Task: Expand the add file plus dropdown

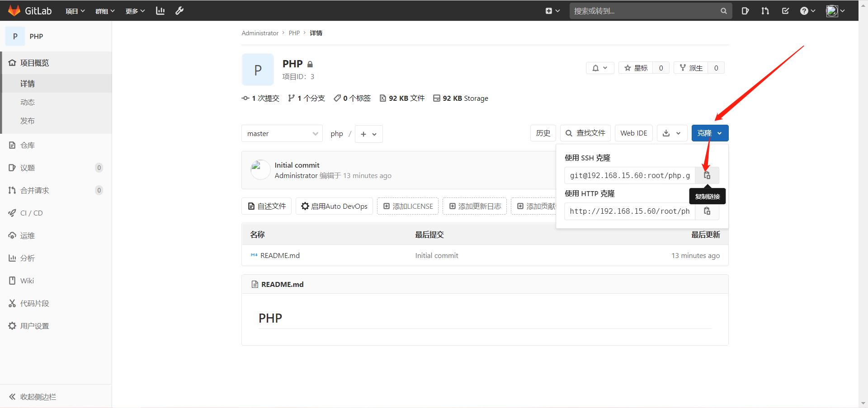Action: click(x=368, y=134)
